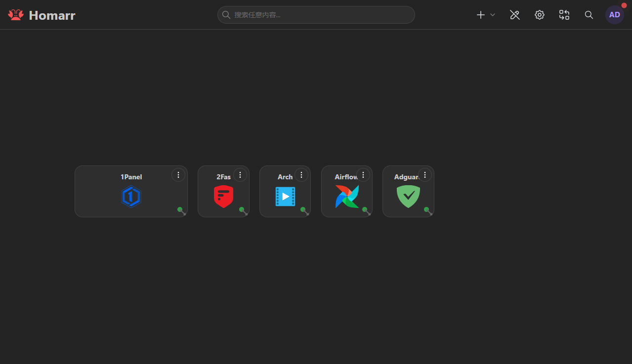632x364 pixels.
Task: Click the 2Fas tile title text
Action: [x=223, y=177]
